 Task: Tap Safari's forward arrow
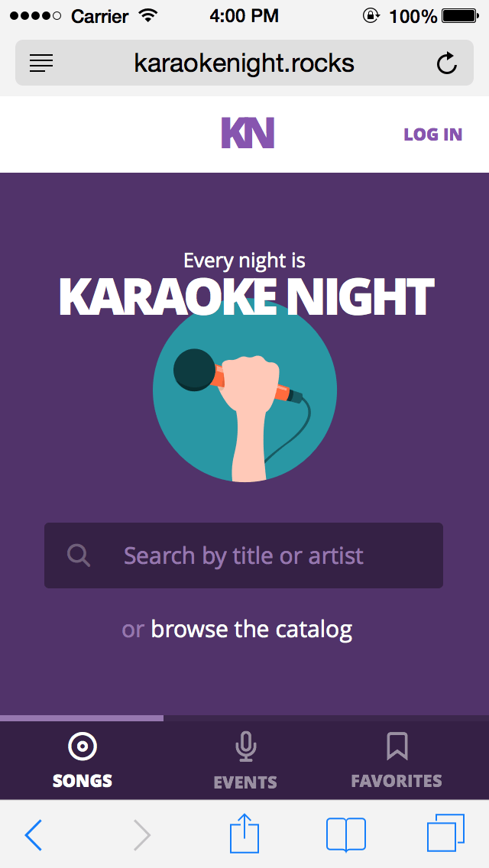pos(141,834)
